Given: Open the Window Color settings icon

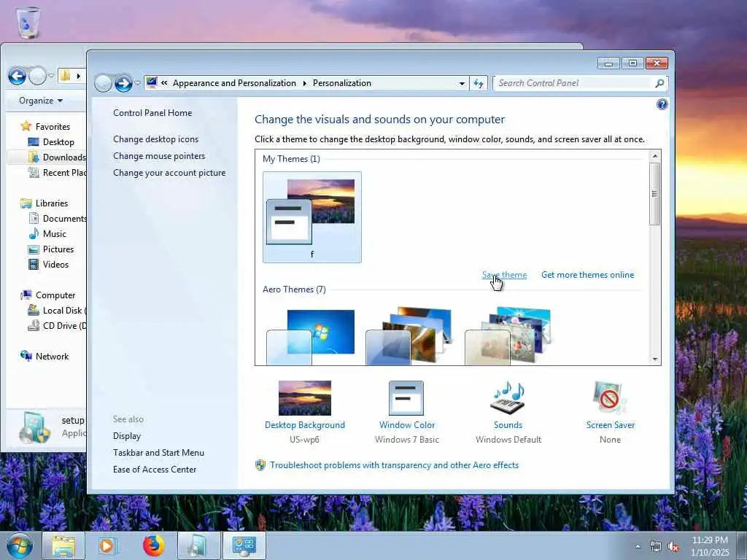Looking at the screenshot, I should tap(406, 398).
